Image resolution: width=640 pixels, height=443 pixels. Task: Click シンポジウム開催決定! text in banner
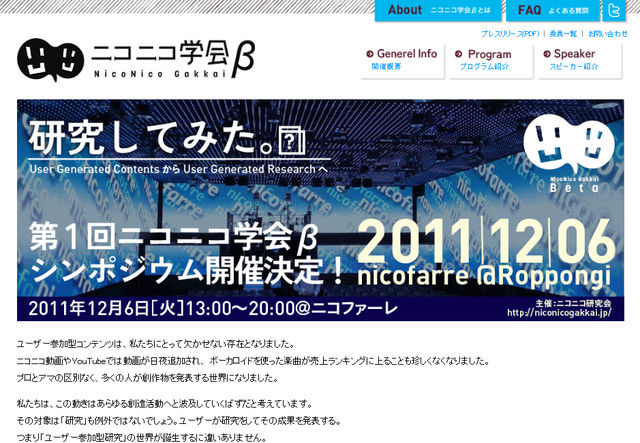coord(188,271)
